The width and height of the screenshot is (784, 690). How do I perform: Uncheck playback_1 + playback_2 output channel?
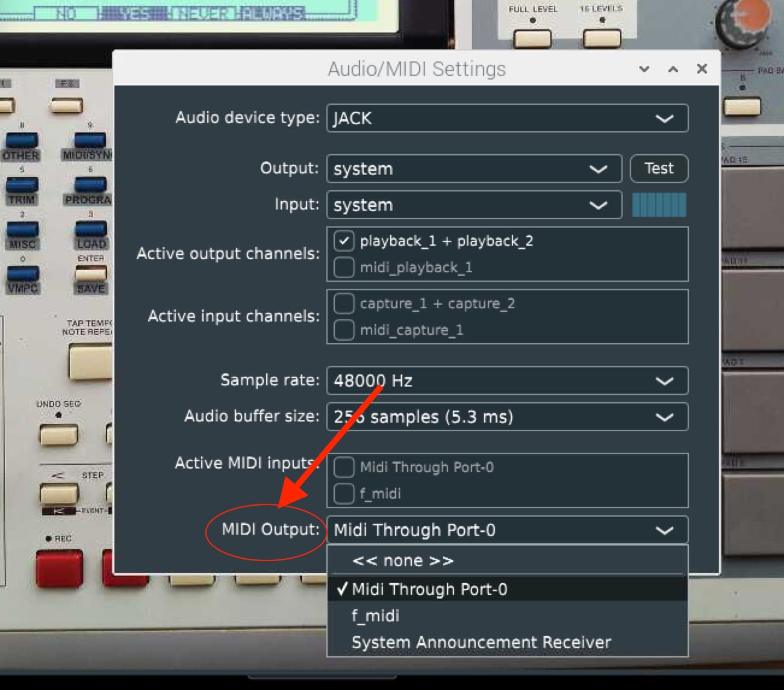344,241
